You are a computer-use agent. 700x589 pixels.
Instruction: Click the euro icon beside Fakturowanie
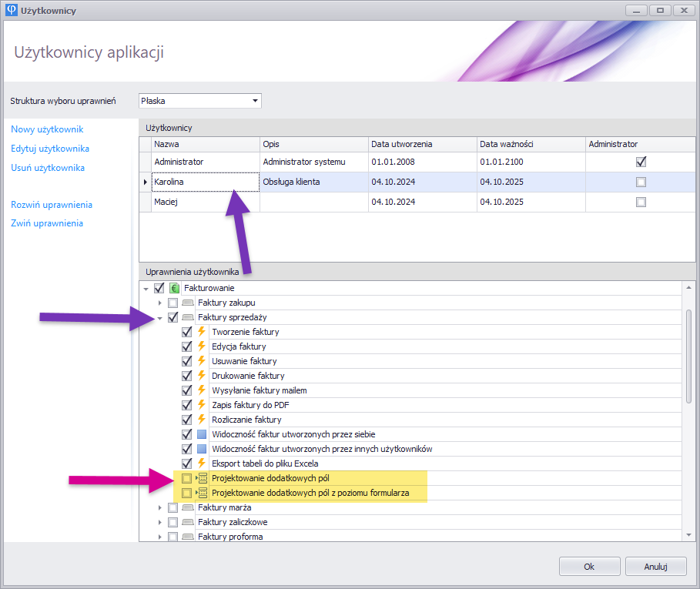(x=174, y=288)
